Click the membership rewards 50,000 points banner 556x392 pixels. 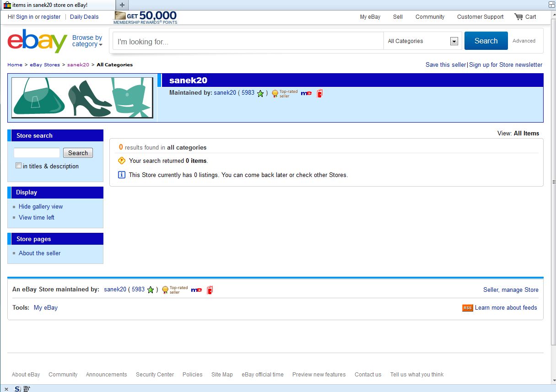click(x=145, y=17)
